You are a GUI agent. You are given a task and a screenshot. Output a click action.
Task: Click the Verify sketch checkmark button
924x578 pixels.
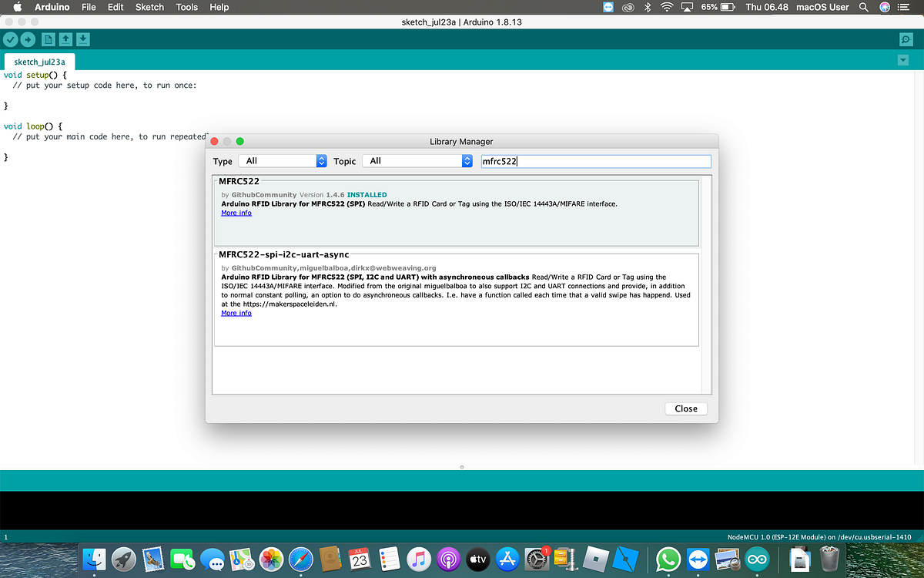click(x=10, y=39)
